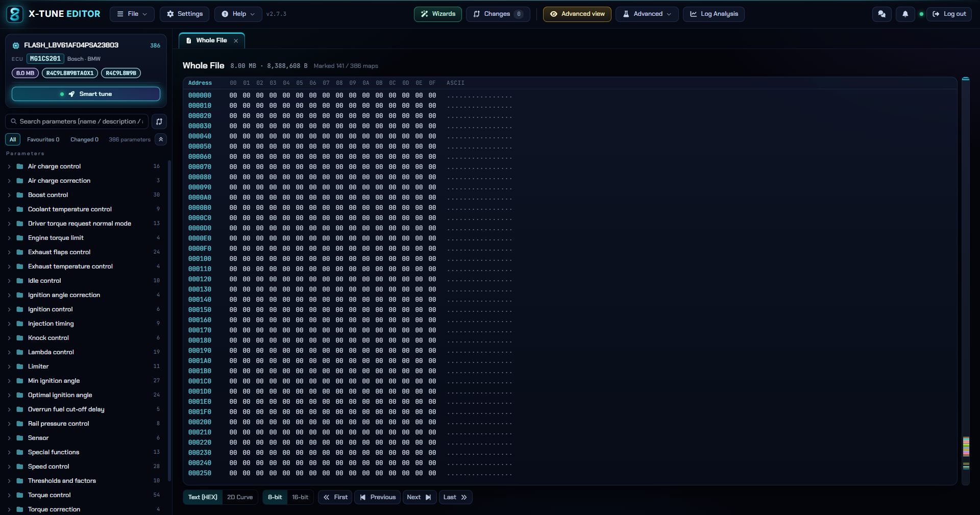Open the Advanced dropdown menu
This screenshot has width=980, height=515.
[x=647, y=14]
